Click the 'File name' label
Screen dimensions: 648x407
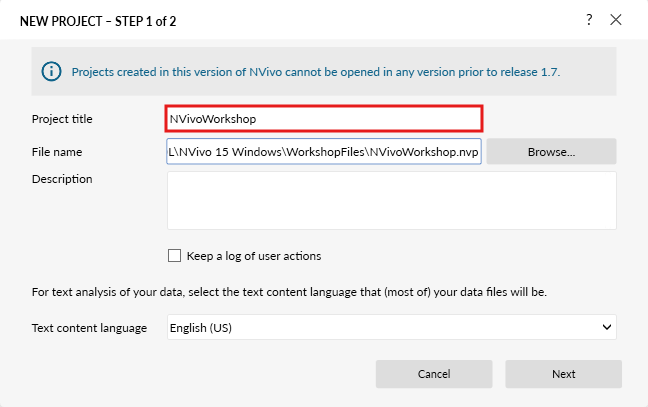[x=57, y=152]
